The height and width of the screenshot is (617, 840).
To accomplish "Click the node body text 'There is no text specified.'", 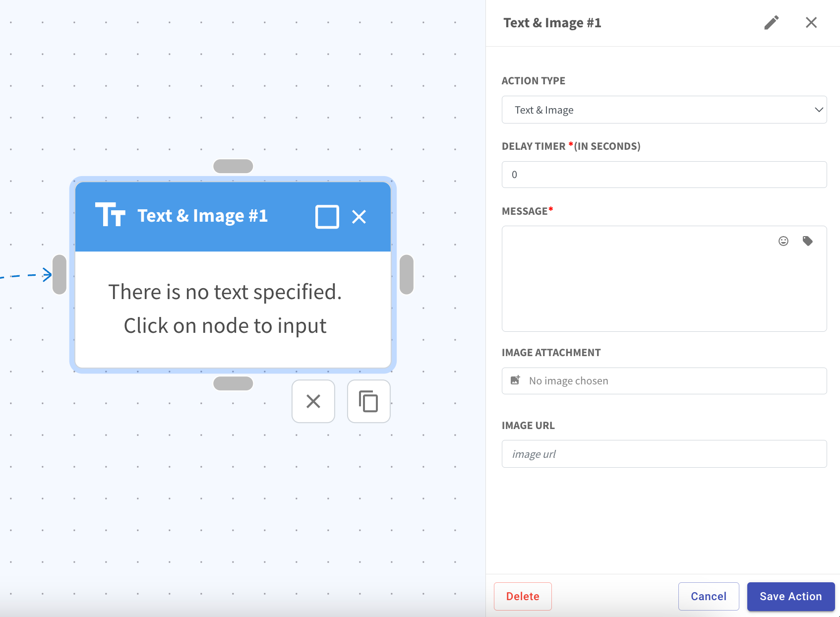I will [225, 292].
